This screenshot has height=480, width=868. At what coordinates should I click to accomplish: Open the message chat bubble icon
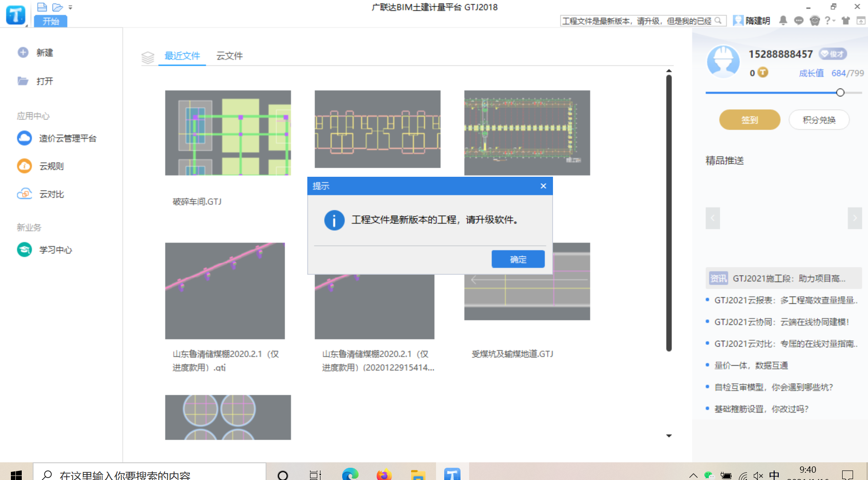click(799, 20)
